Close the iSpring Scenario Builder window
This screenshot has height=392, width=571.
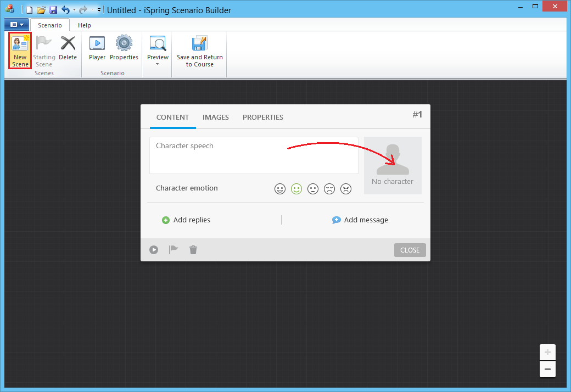pos(555,6)
